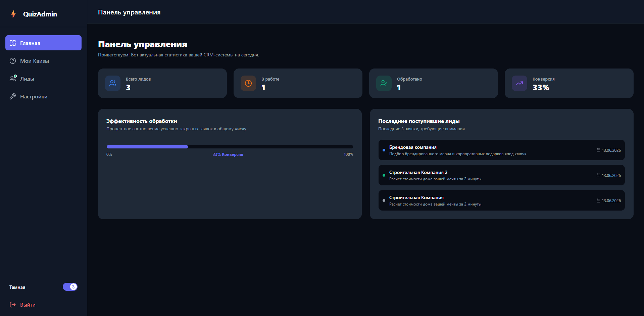Click the В работе value 1

click(x=263, y=88)
